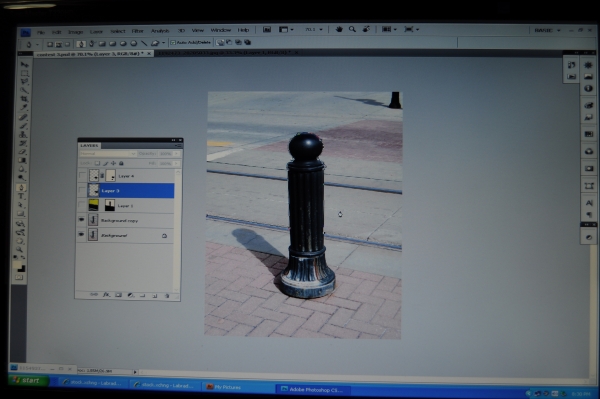Screen dimensions: 600x399
Task: Click the foreground color swatch in toolbox
Action: tap(18, 265)
